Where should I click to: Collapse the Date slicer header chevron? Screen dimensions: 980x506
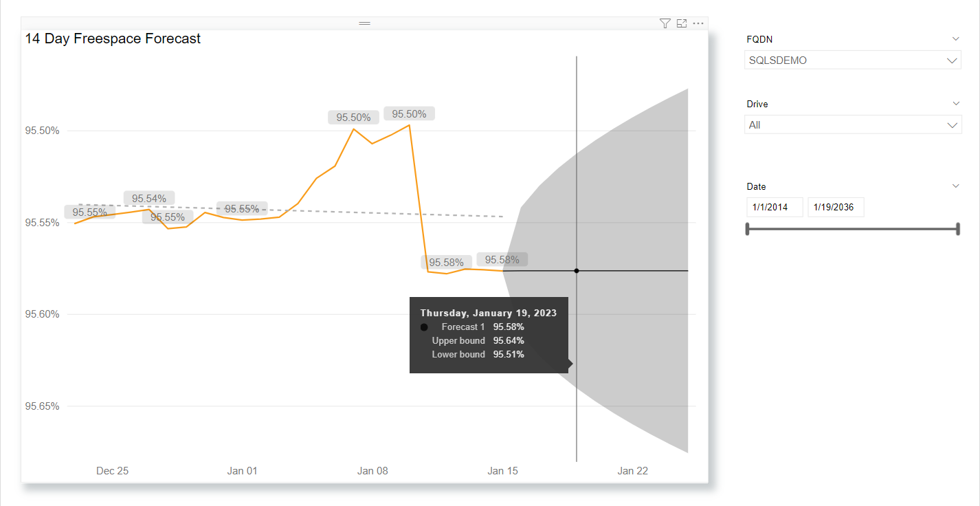tap(955, 186)
